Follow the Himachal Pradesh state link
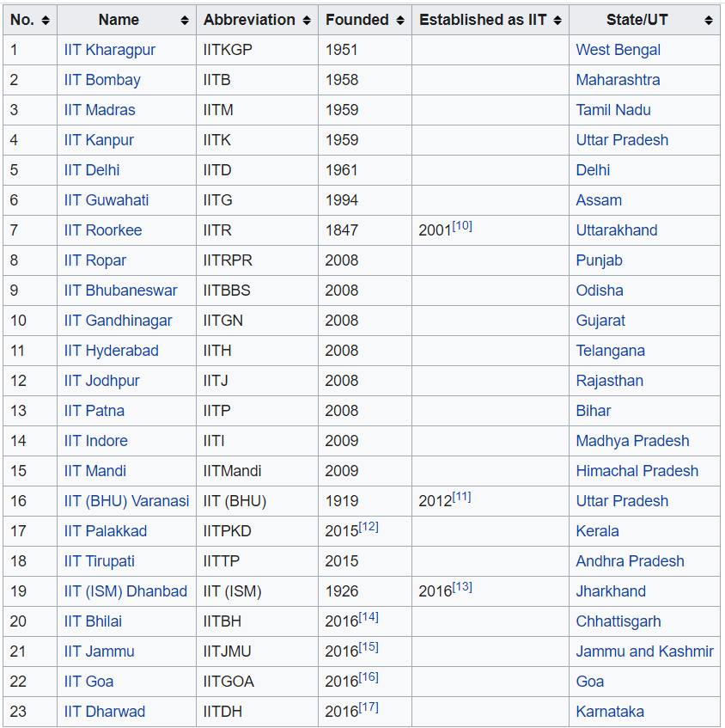The width and height of the screenshot is (725, 728). [x=637, y=471]
